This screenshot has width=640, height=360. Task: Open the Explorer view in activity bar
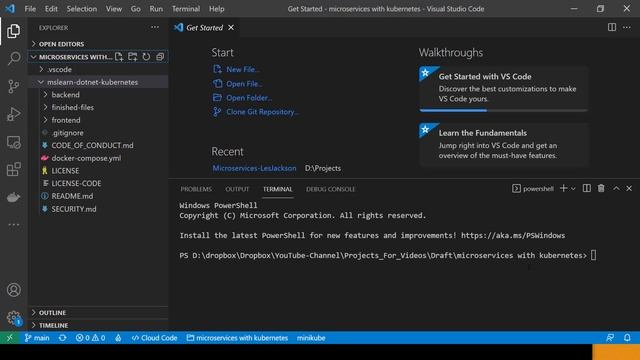[x=13, y=31]
